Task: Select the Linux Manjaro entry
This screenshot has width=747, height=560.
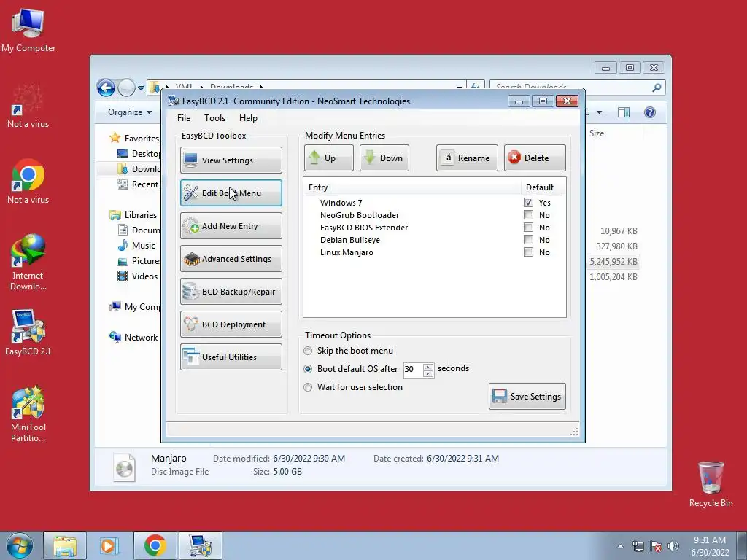Action: tap(435, 252)
